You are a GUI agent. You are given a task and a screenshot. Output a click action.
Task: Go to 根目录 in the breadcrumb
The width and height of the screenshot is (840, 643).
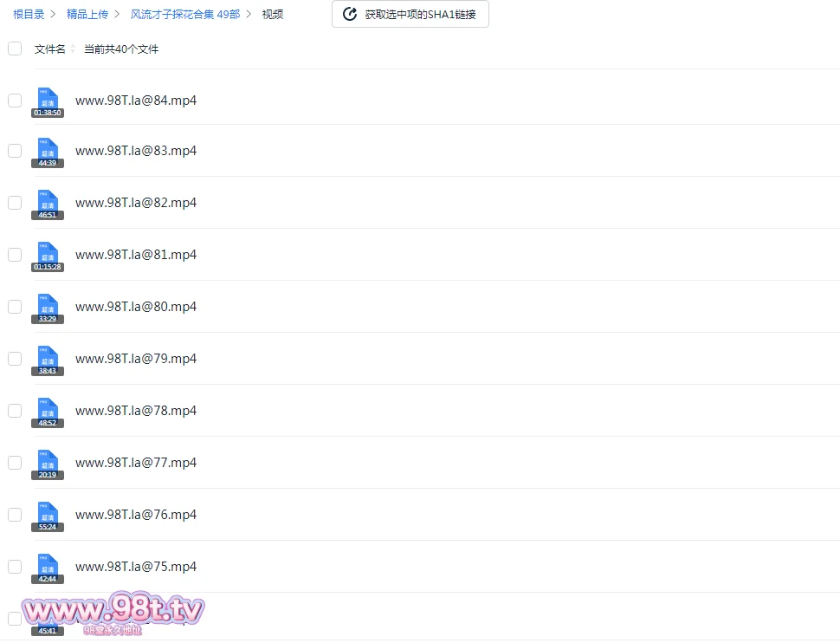click(x=29, y=14)
